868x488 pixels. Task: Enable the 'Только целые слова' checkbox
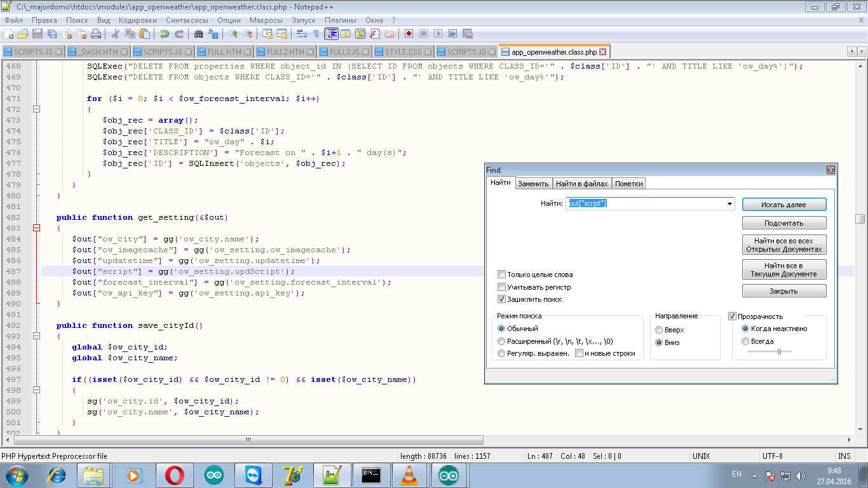tap(502, 274)
